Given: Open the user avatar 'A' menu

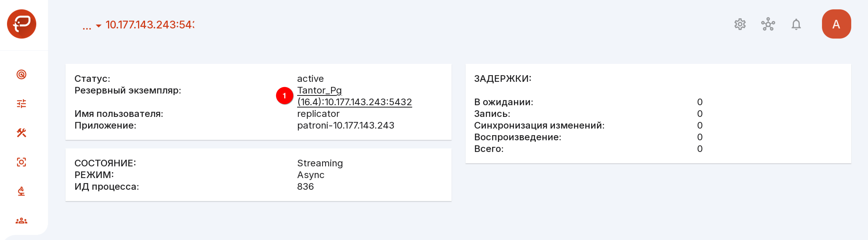Looking at the screenshot, I should click(836, 24).
